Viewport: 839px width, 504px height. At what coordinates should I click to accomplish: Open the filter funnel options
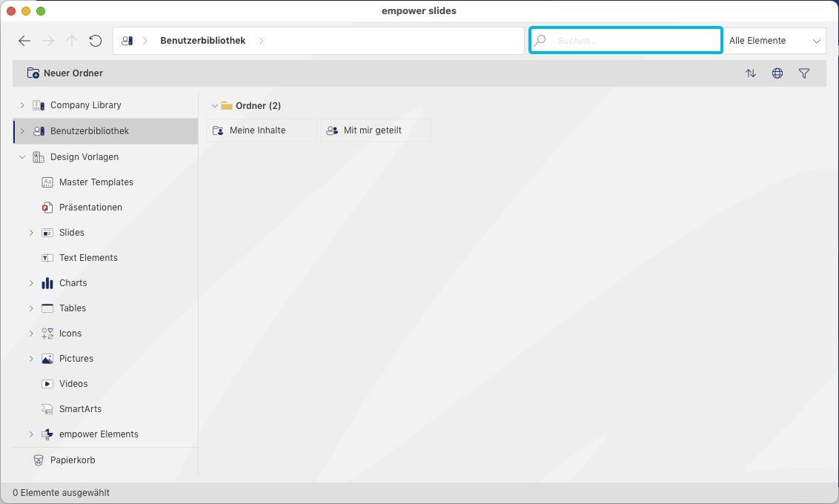[804, 73]
